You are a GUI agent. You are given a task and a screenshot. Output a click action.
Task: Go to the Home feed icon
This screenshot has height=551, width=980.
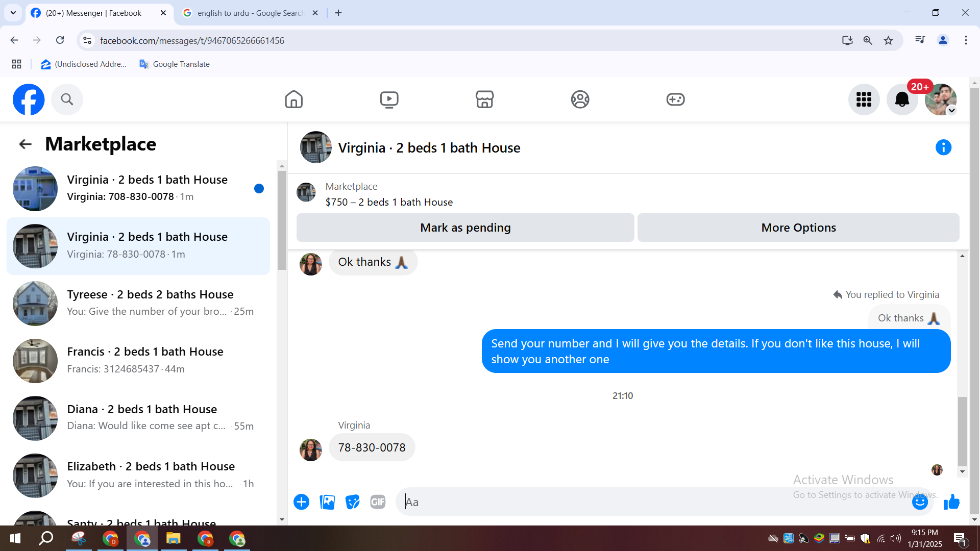point(293,99)
